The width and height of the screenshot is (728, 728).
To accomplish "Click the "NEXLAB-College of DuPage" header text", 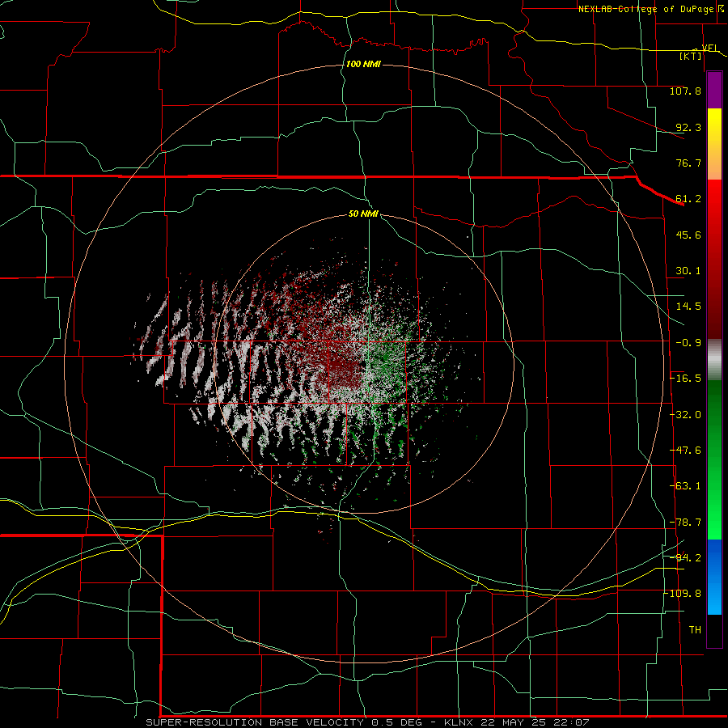I will (647, 9).
